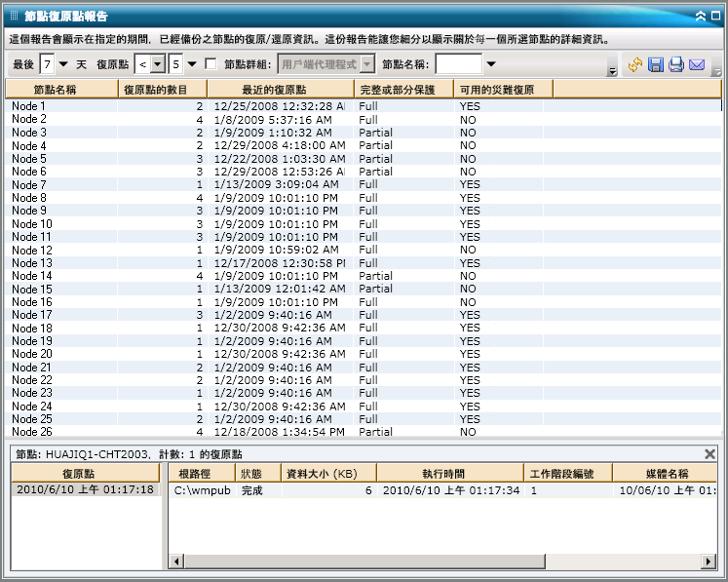
Task: Select the Node 7 row
Action: [x=364, y=184]
